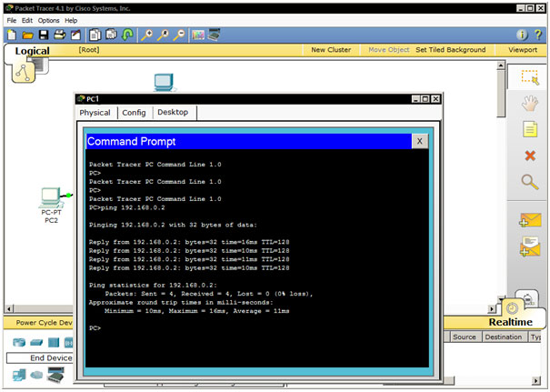Save the network using the floppy disk icon
The width and height of the screenshot is (550, 392).
[44, 35]
